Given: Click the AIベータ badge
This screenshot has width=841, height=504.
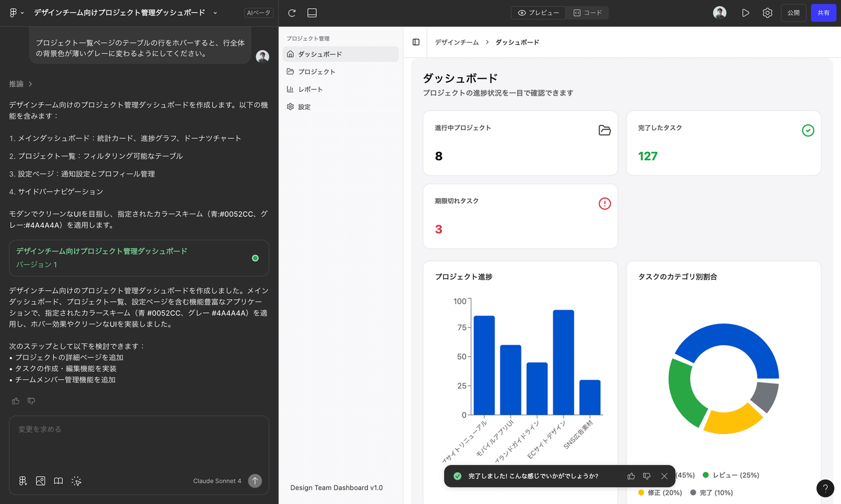Looking at the screenshot, I should click(x=259, y=13).
